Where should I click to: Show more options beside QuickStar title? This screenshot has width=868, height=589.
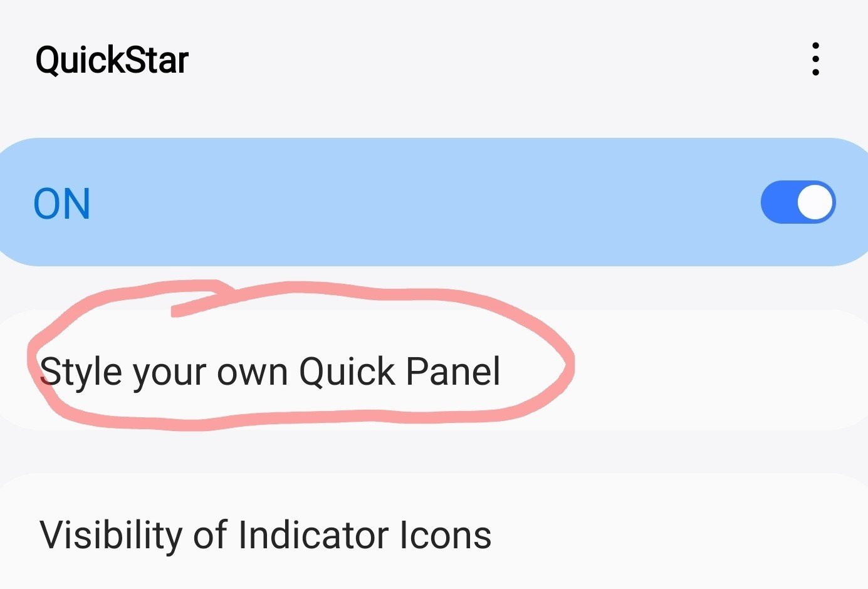(x=815, y=60)
